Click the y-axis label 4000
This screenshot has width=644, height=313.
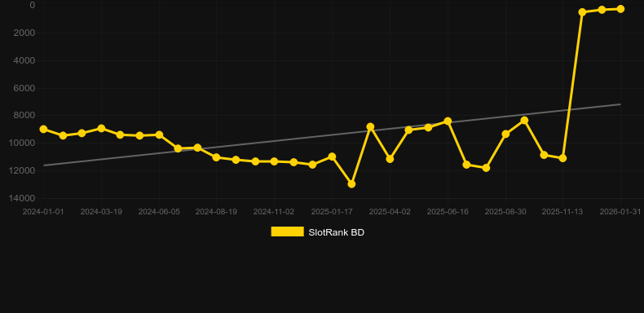(24, 61)
